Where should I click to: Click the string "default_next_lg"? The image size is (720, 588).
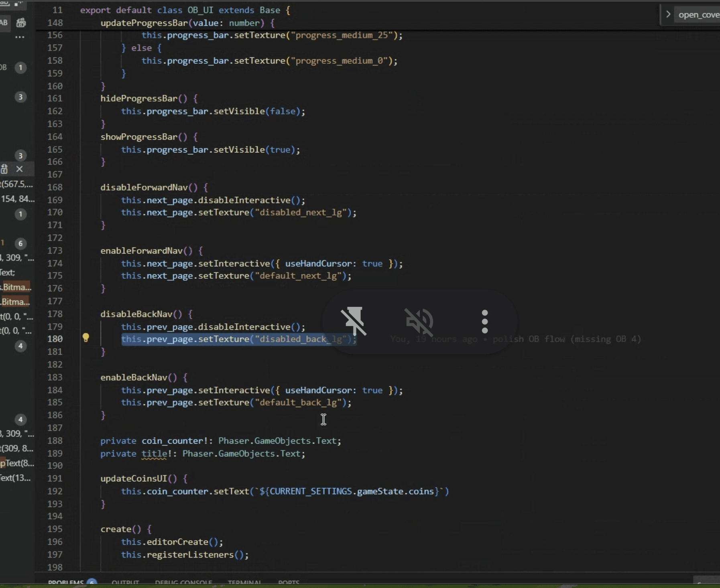[x=298, y=276]
